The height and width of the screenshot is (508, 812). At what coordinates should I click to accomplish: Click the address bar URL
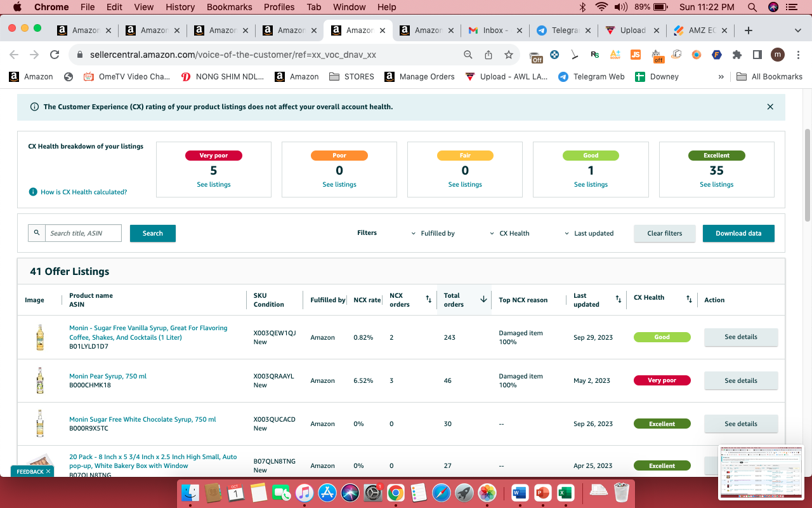233,55
